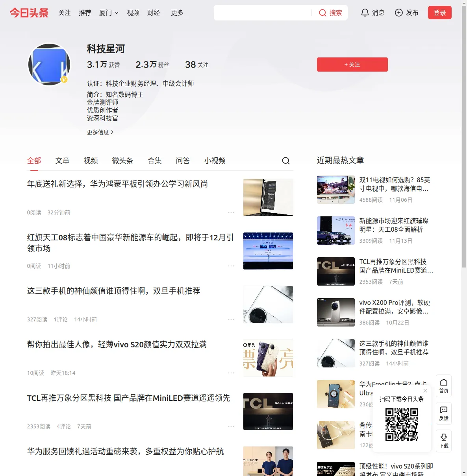The width and height of the screenshot is (467, 476).
Task: Open hot article 顶级性能 vivo S20系列
Action: [x=396, y=470]
